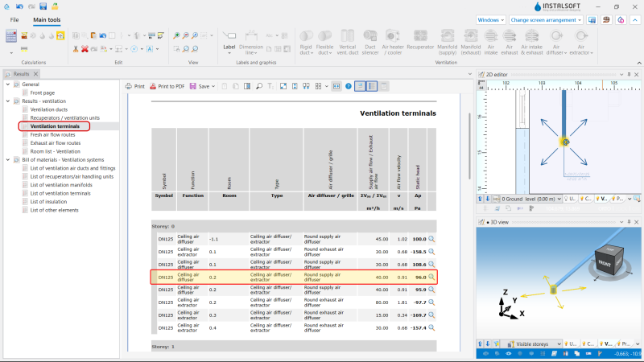Open Change screen arrangement dropdown
Image resolution: width=644 pixels, height=362 pixels.
point(547,19)
